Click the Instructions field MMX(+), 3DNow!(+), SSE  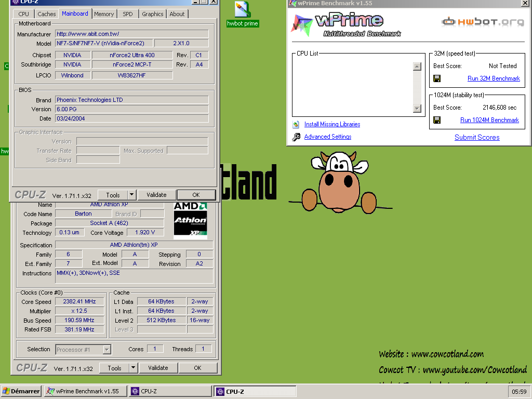pyautogui.click(x=134, y=276)
